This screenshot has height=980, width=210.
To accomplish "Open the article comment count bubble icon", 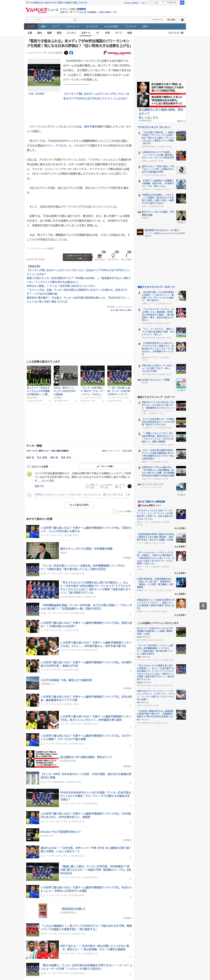I will pos(50,53).
